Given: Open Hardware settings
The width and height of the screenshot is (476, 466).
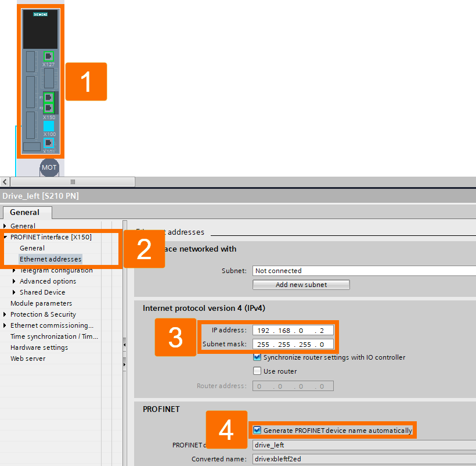Looking at the screenshot, I should (39, 347).
